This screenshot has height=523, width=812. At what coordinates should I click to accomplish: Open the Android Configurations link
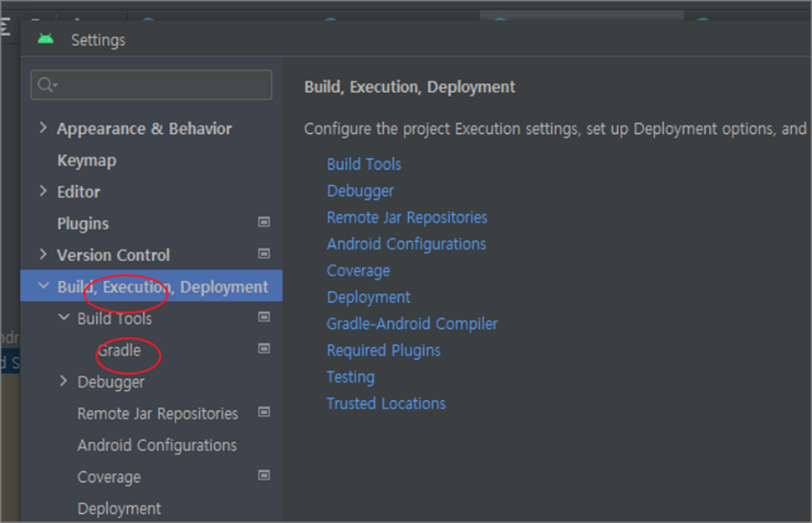click(x=406, y=244)
